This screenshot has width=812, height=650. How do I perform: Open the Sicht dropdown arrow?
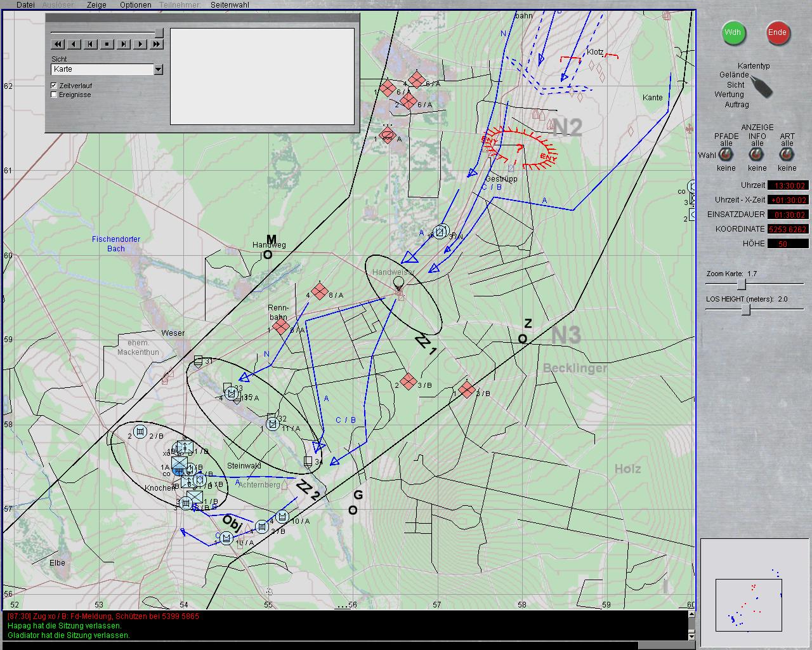click(x=159, y=69)
